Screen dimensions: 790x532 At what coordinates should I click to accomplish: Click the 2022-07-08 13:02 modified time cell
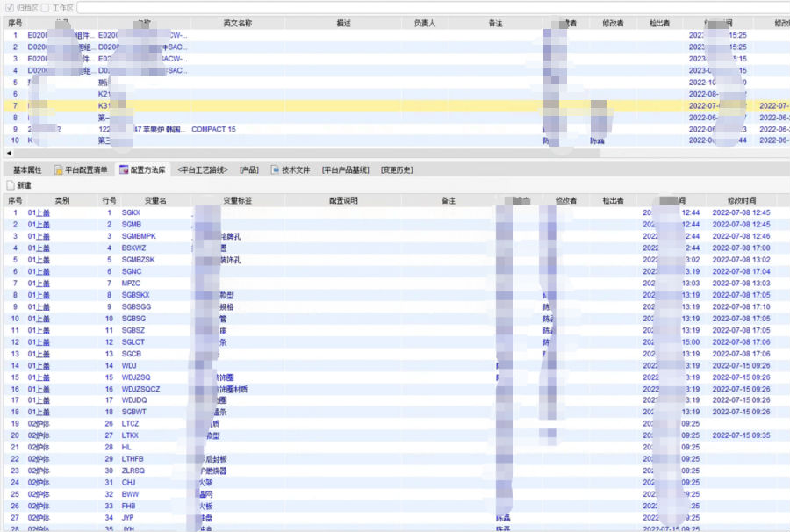(x=741, y=260)
